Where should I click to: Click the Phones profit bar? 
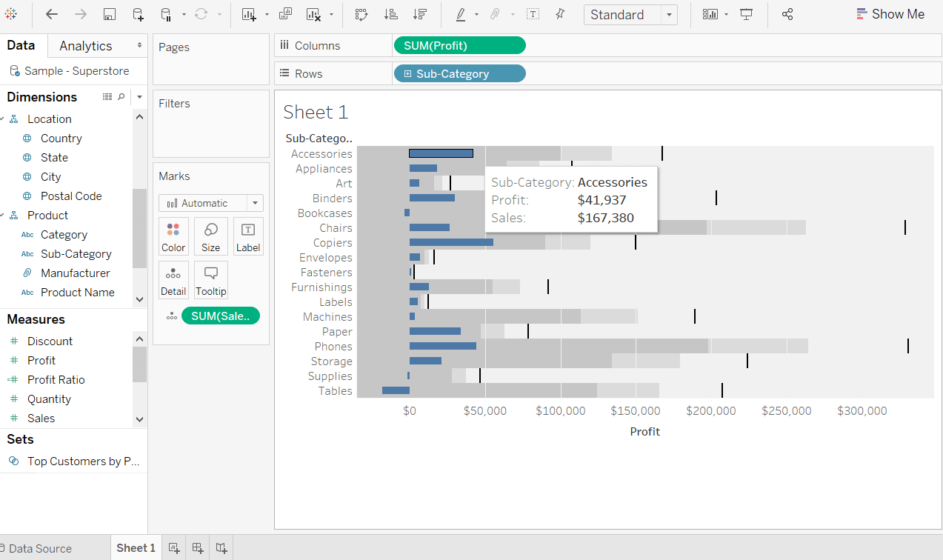tap(443, 346)
